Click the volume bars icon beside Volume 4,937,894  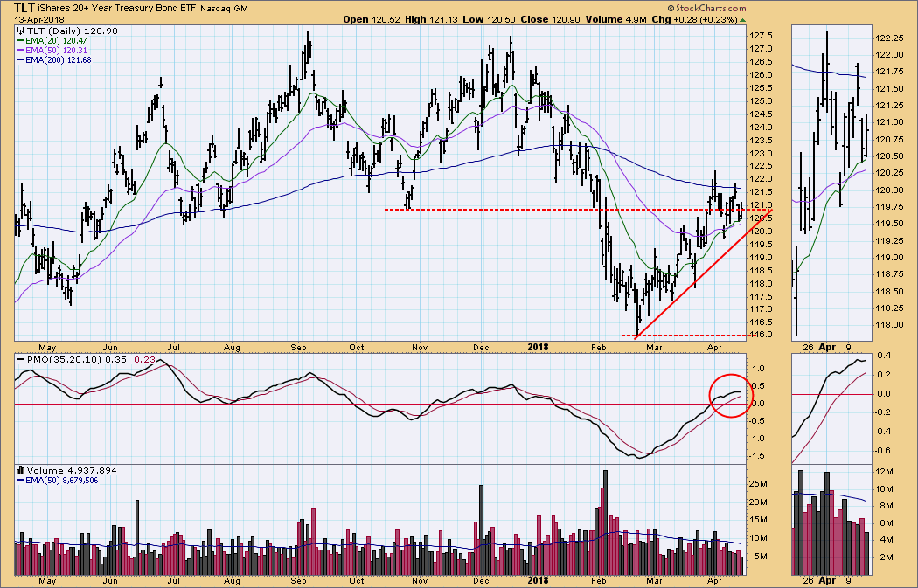pyautogui.click(x=20, y=470)
